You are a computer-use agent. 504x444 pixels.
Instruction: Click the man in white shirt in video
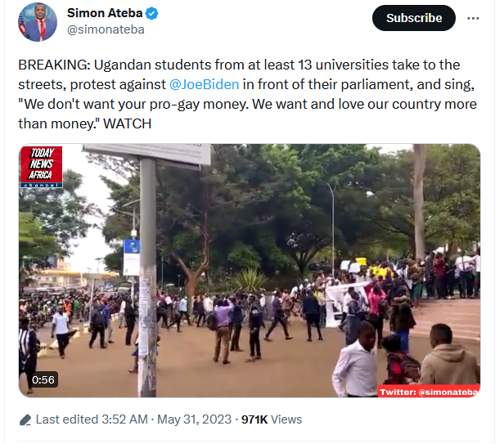pos(356,361)
